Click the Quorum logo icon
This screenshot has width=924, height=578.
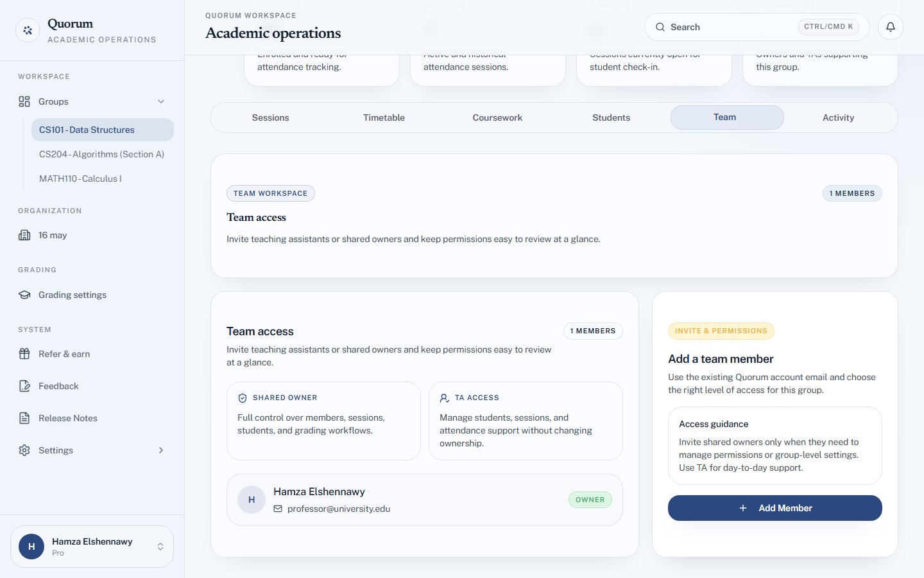(28, 30)
